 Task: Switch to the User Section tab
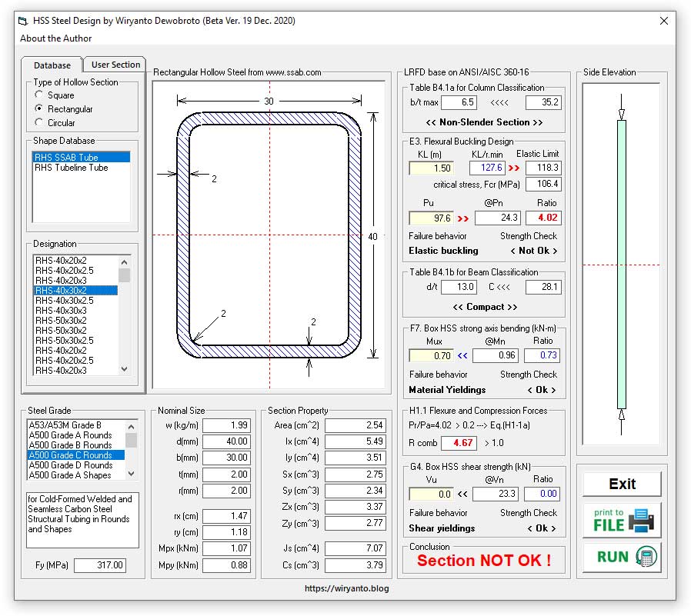coord(115,65)
